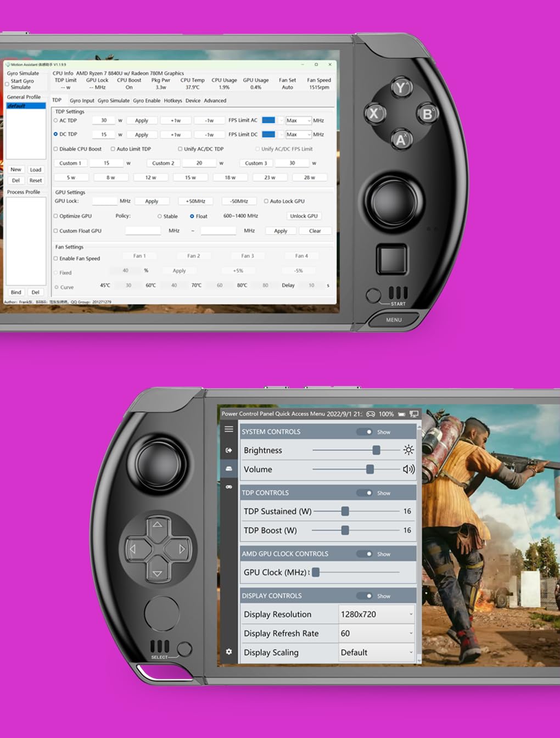Viewport: 560px width, 738px height.
Task: Click the monitor icon in panel title bar
Action: [x=414, y=414]
